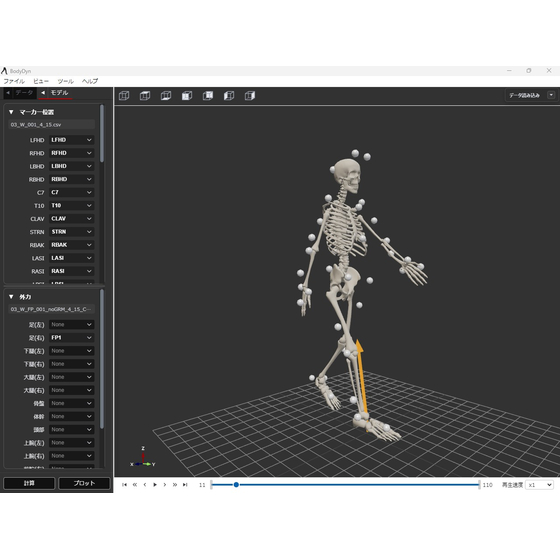This screenshot has width=560, height=560.
Task: Jump to the first frame
Action: (x=124, y=485)
